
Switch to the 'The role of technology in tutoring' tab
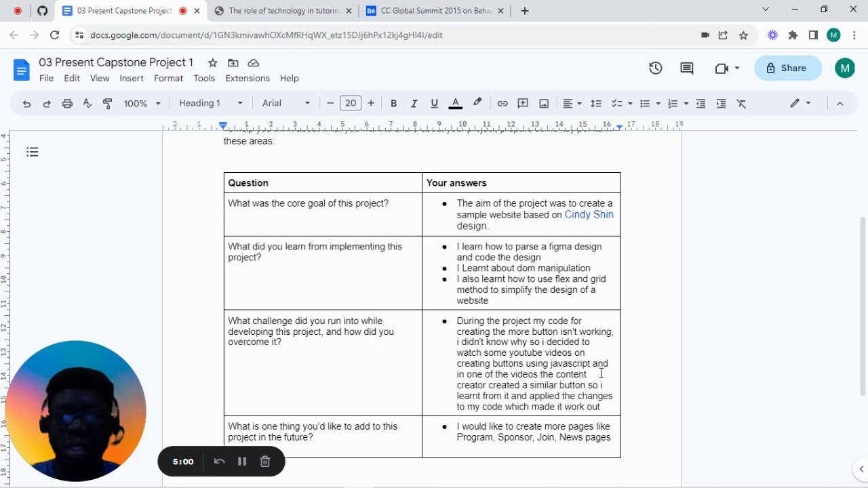pyautogui.click(x=283, y=11)
